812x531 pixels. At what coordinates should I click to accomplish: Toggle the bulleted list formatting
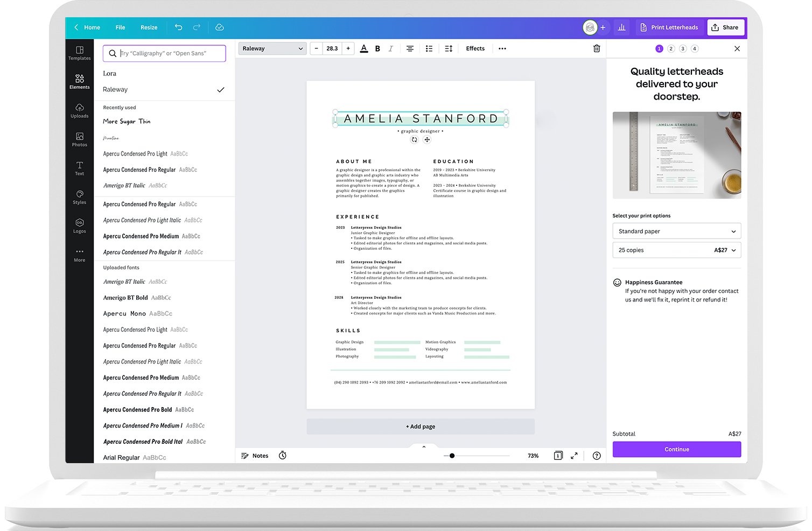pyautogui.click(x=429, y=48)
